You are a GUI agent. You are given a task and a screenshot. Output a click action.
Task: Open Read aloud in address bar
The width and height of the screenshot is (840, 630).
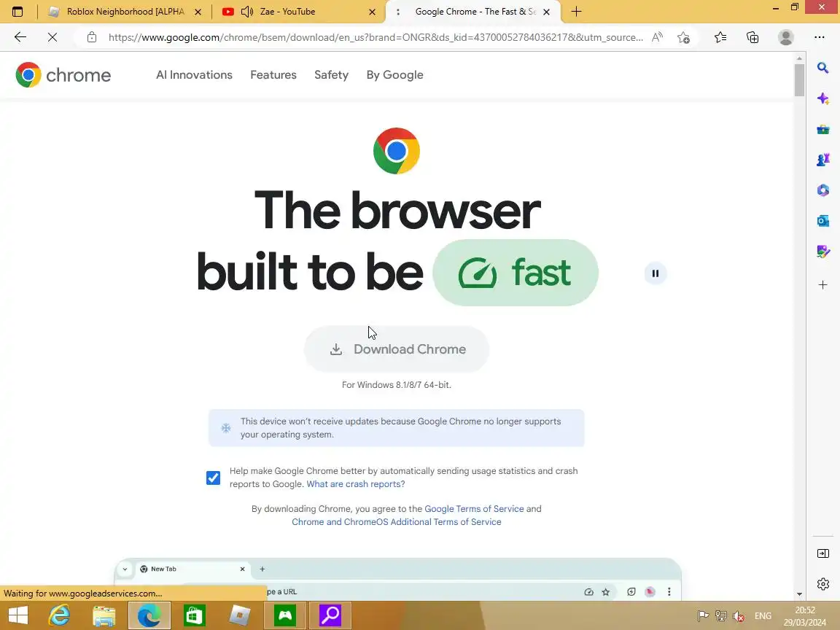point(657,37)
